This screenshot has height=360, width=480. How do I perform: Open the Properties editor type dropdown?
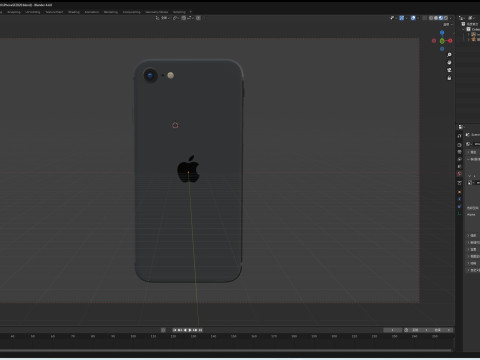(x=461, y=127)
